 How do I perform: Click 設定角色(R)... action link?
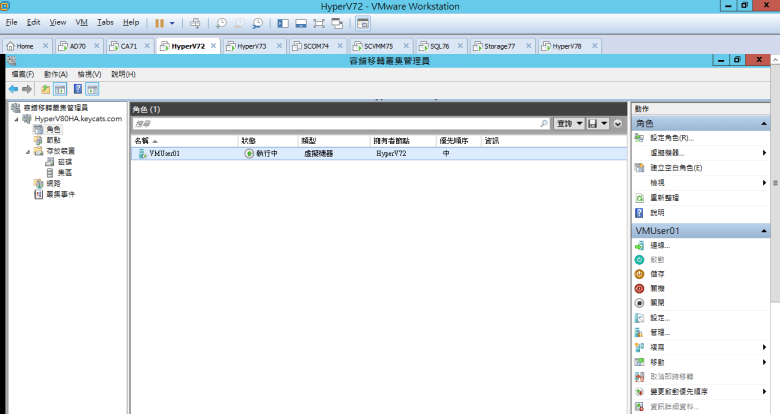pos(671,138)
